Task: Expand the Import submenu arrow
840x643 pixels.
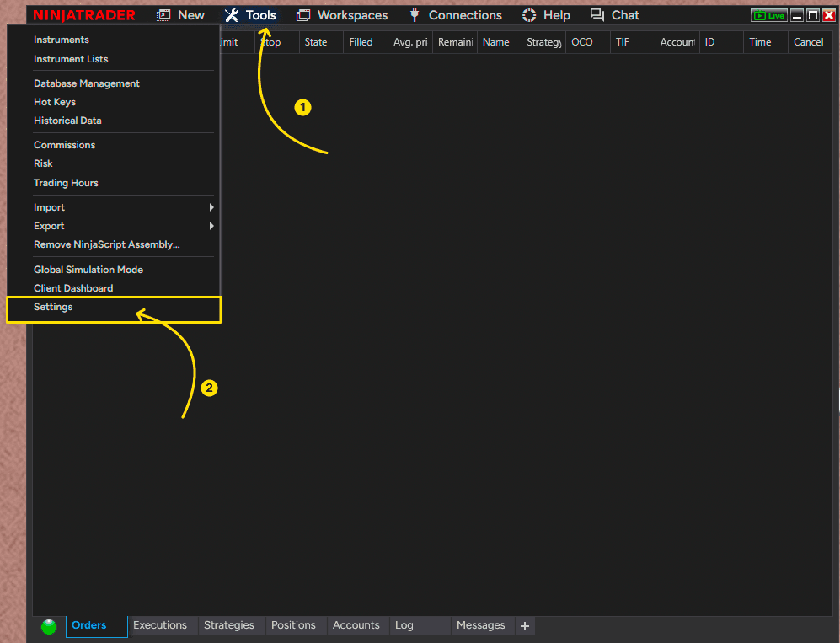Action: (211, 207)
